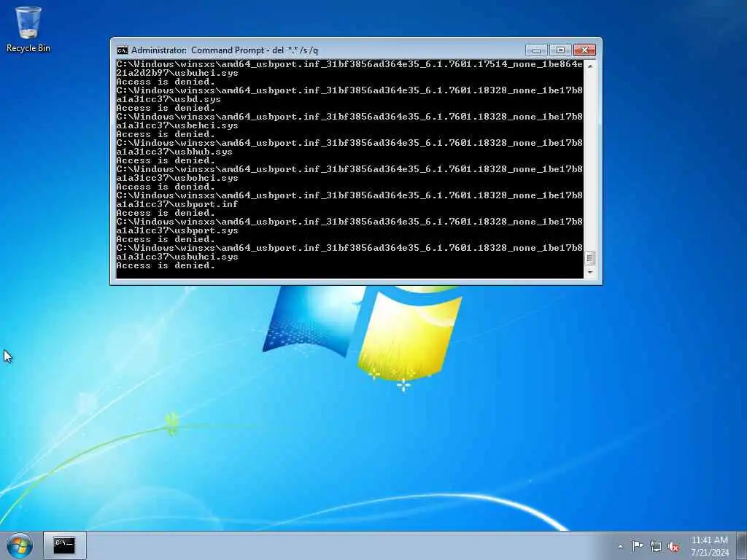Open the muted volume tray icon
Viewport: 747px width, 560px height.
(673, 547)
